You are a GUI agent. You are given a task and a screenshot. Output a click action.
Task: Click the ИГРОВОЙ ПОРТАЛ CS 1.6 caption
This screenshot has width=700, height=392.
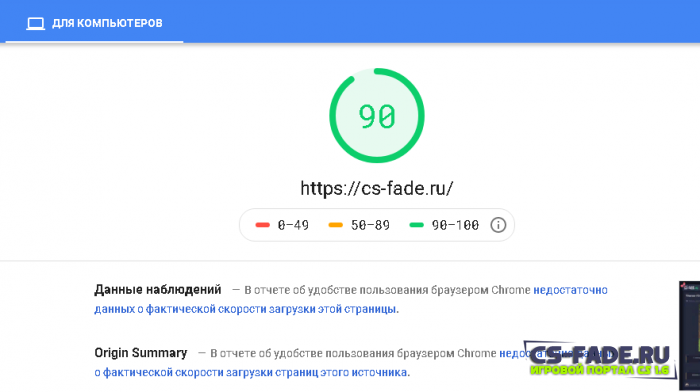(x=600, y=370)
